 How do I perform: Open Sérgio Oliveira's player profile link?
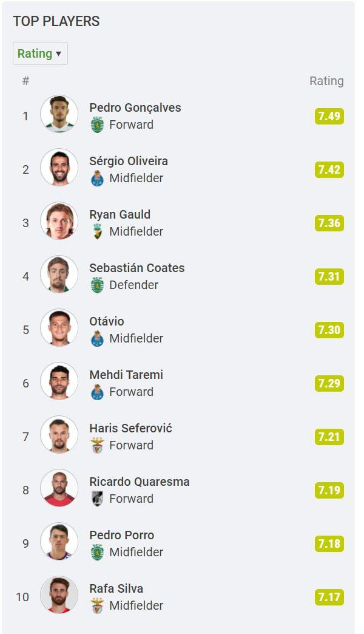tap(129, 161)
